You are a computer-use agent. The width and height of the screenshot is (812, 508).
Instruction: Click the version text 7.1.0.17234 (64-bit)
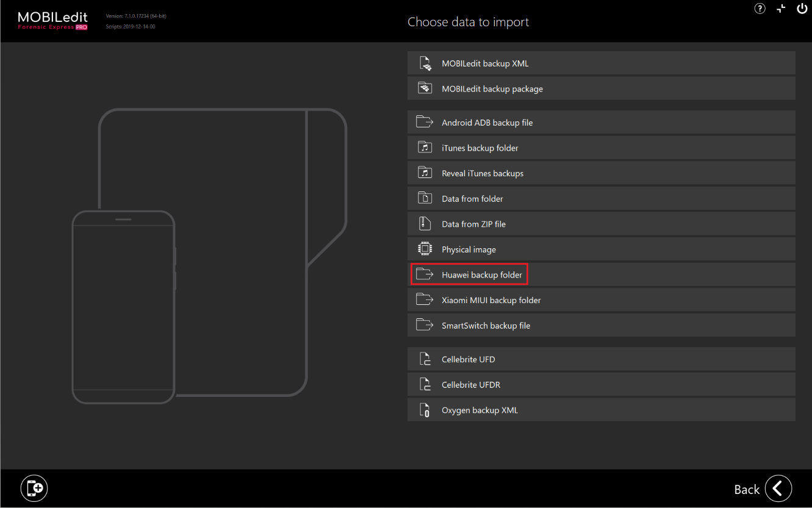pos(136,16)
